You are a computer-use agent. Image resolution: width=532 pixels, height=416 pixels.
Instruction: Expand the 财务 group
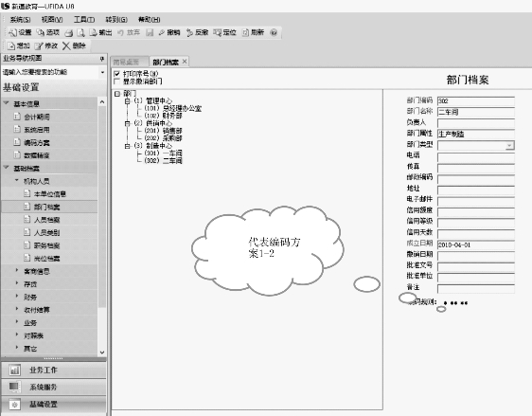pyautogui.click(x=17, y=296)
